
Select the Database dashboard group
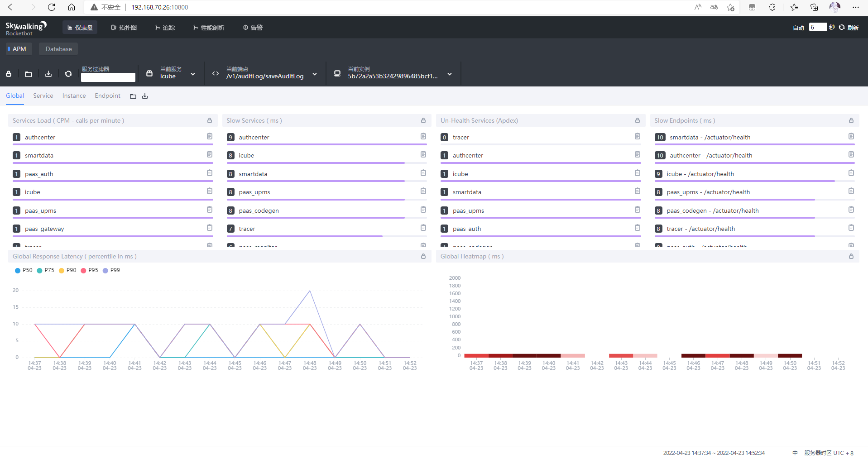58,49
